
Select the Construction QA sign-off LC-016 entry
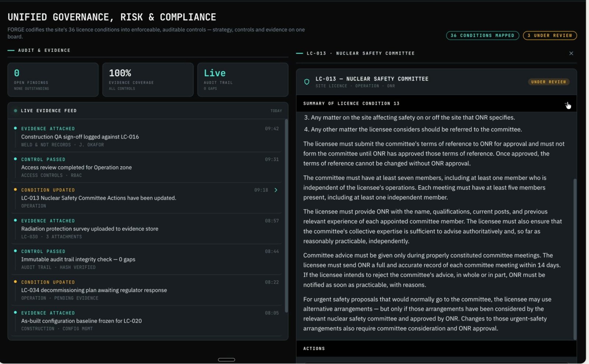pos(147,137)
